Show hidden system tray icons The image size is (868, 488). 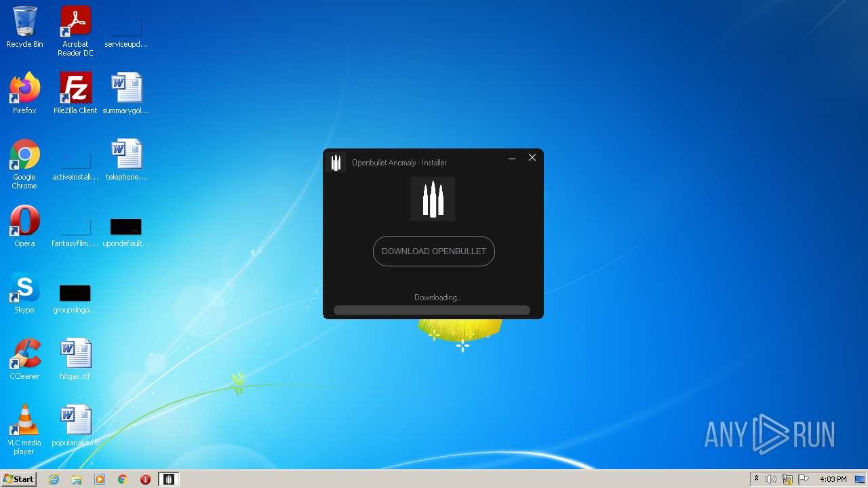(756, 479)
